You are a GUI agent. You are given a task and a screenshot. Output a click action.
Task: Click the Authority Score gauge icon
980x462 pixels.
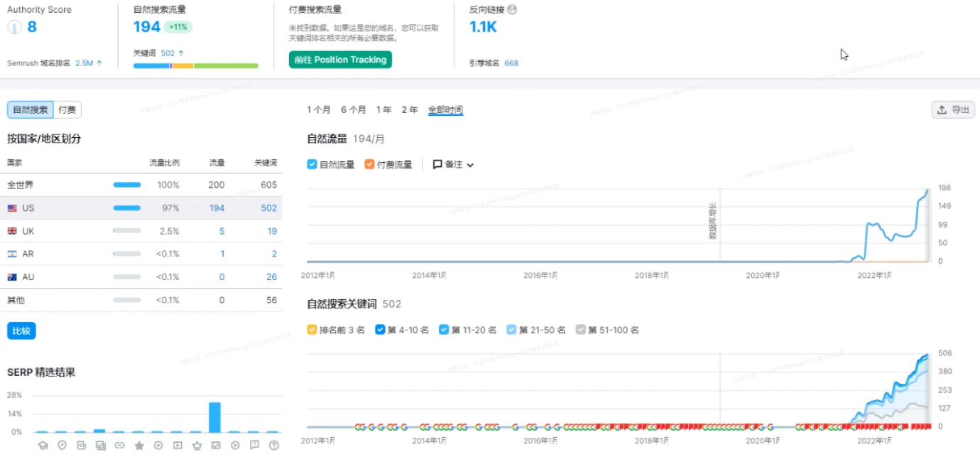[x=15, y=28]
